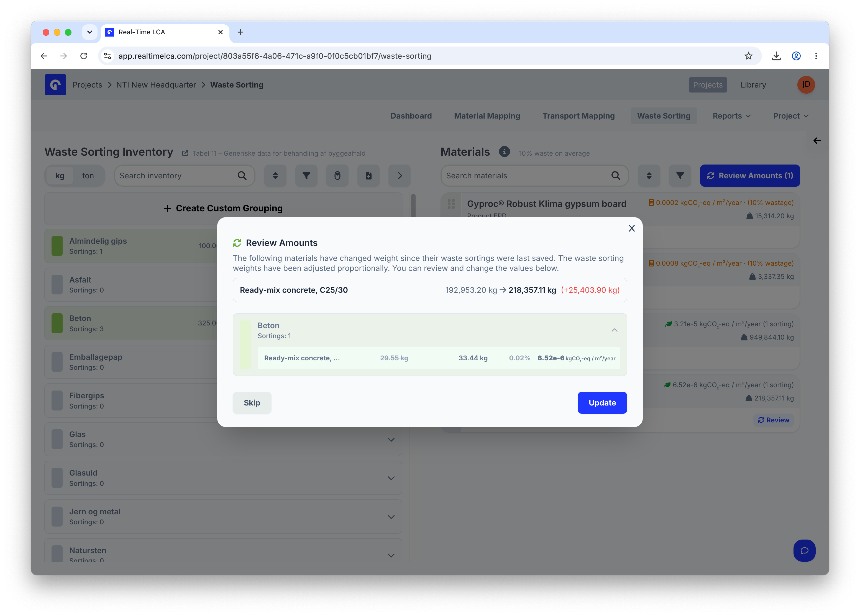This screenshot has height=616, width=860.
Task: Click the browser back arrow
Action: 44,56
